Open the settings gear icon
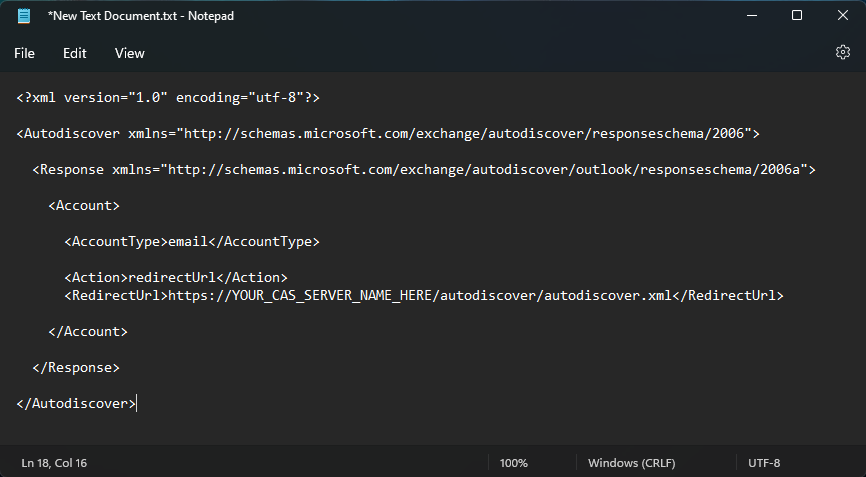866x477 pixels. pyautogui.click(x=842, y=52)
